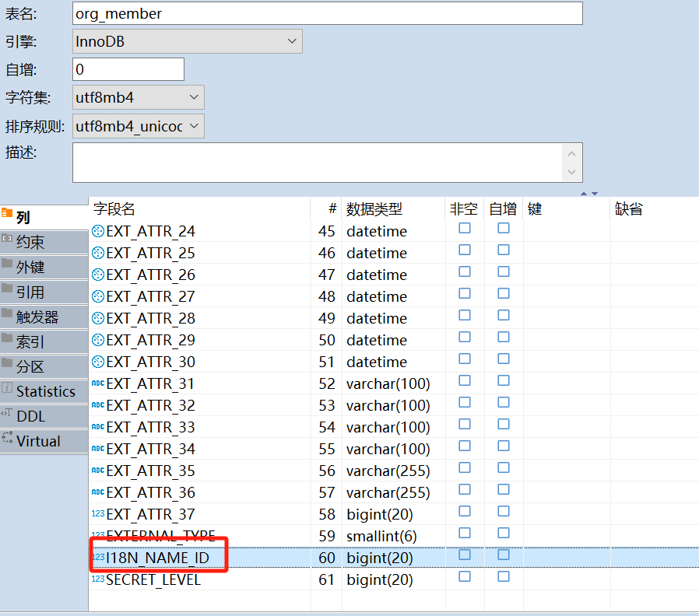
Task: Open the 分区 tab
Action: [x=44, y=367]
